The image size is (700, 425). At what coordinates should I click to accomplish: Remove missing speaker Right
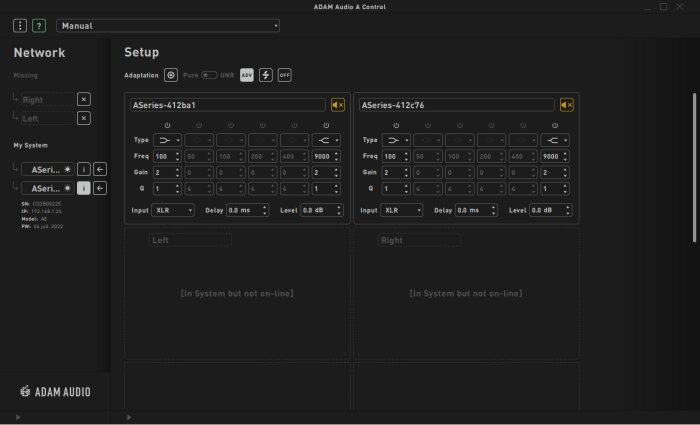coord(83,99)
